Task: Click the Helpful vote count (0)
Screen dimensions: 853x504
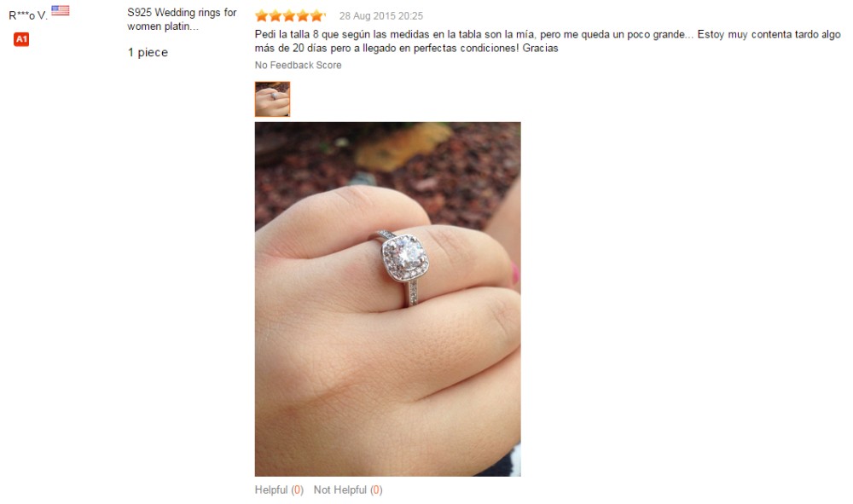Action: coord(297,490)
